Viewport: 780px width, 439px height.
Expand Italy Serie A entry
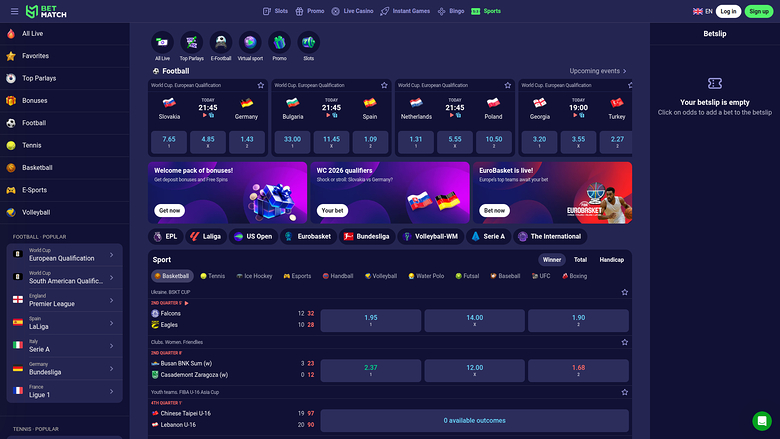tap(65, 346)
